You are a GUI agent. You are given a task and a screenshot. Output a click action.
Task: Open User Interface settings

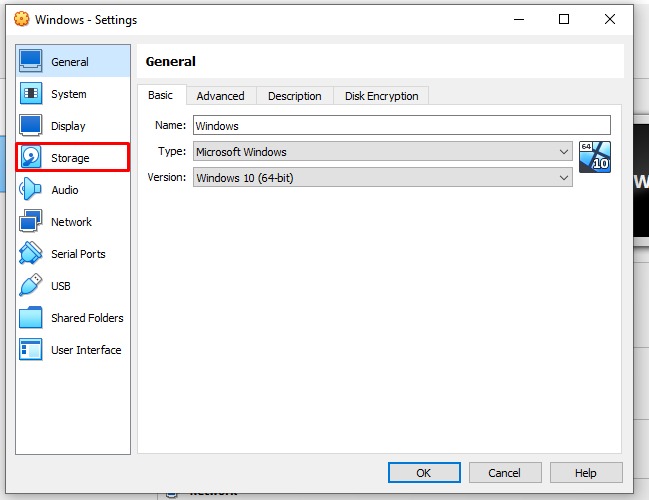[x=73, y=350]
